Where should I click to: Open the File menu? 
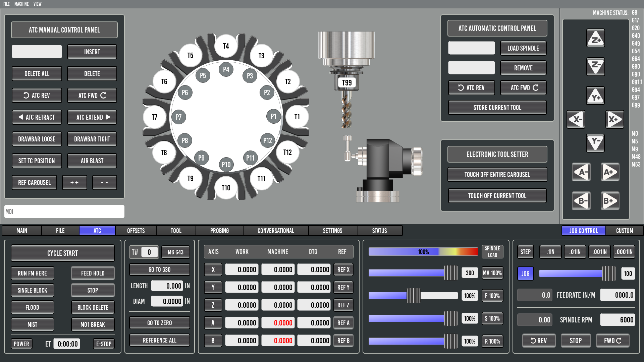[7, 4]
